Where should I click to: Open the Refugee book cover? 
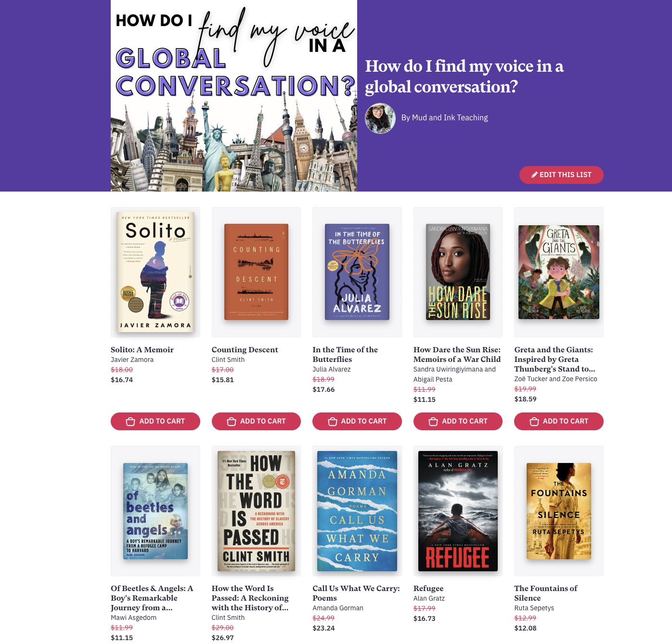point(458,511)
